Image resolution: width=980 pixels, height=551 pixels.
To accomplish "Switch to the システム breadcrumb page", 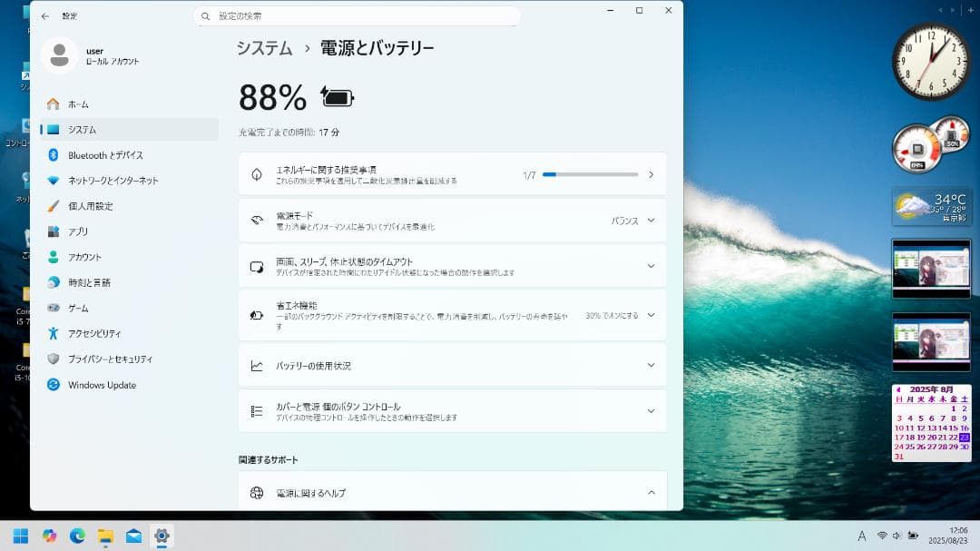I will tap(263, 48).
